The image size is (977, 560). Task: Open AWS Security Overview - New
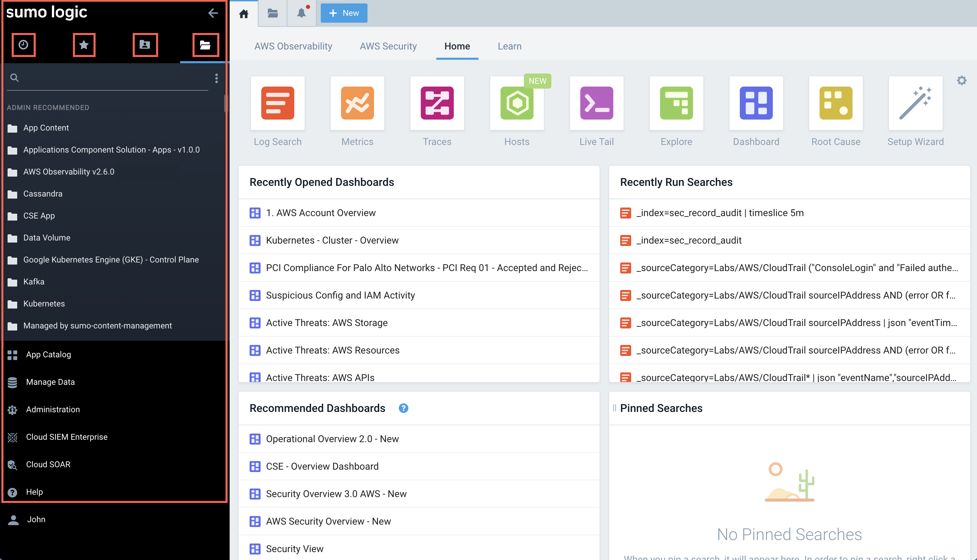click(x=419, y=522)
